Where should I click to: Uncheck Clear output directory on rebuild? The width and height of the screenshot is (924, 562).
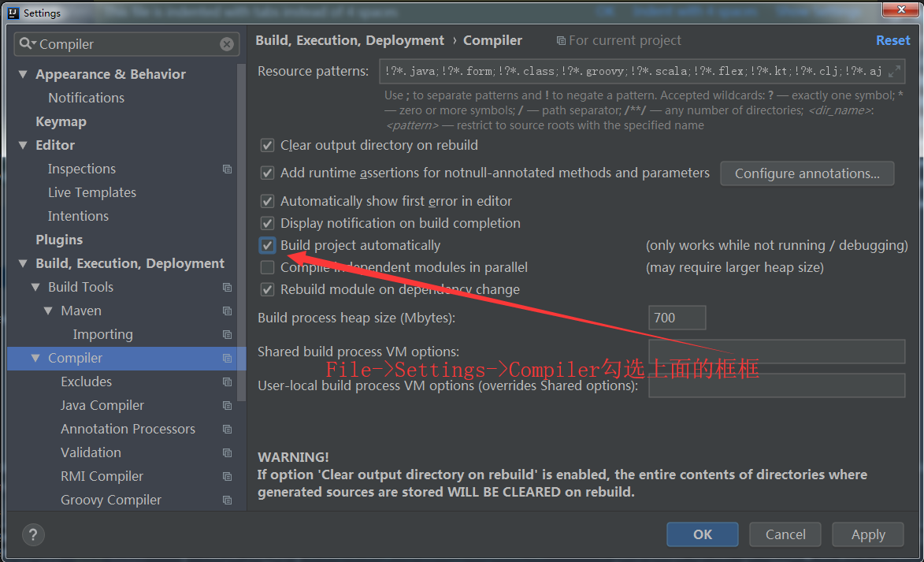coord(268,145)
